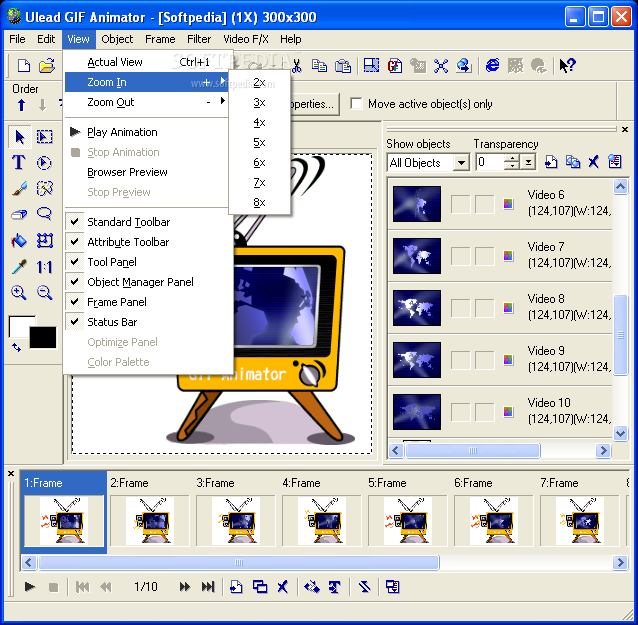The width and height of the screenshot is (638, 625).
Task: Toggle first visibility box of Video 8
Action: point(461,308)
